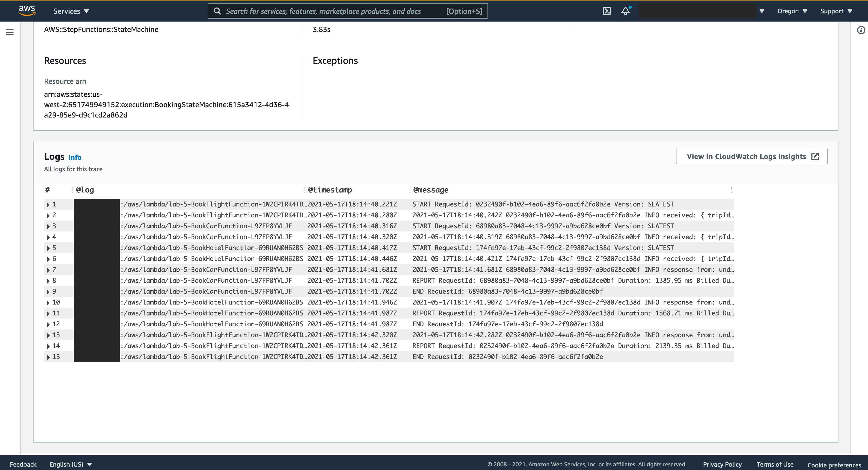Select BookCarFunction log path in row 3
The image size is (868, 470).
(x=206, y=226)
